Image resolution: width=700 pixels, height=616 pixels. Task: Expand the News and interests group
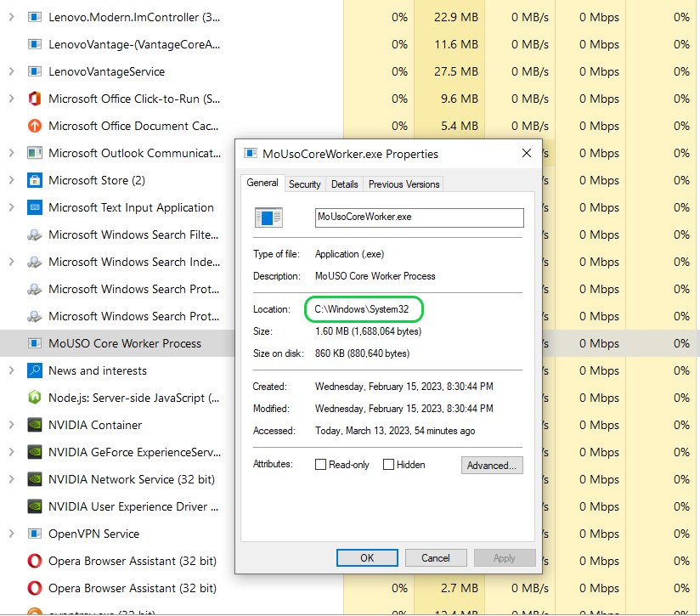click(12, 370)
